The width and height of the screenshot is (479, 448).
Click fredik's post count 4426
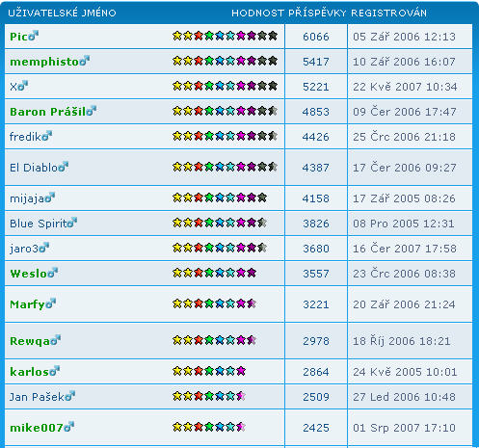coord(316,137)
